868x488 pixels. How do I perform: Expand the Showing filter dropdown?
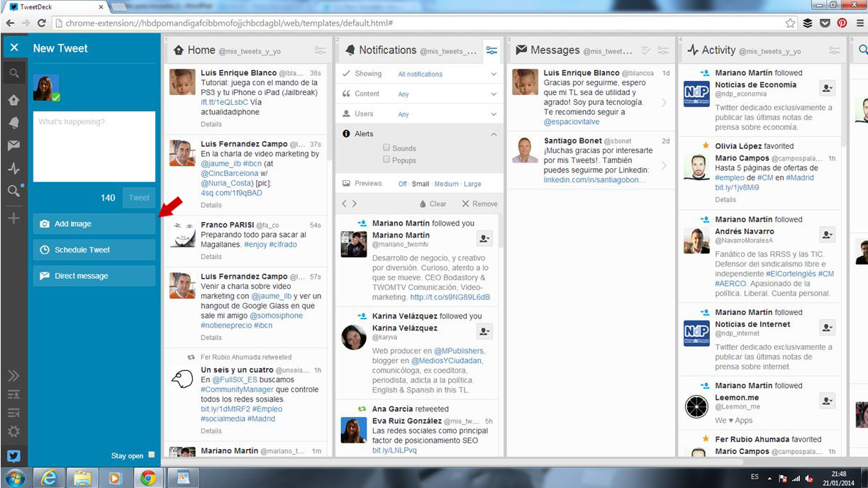[x=494, y=74]
